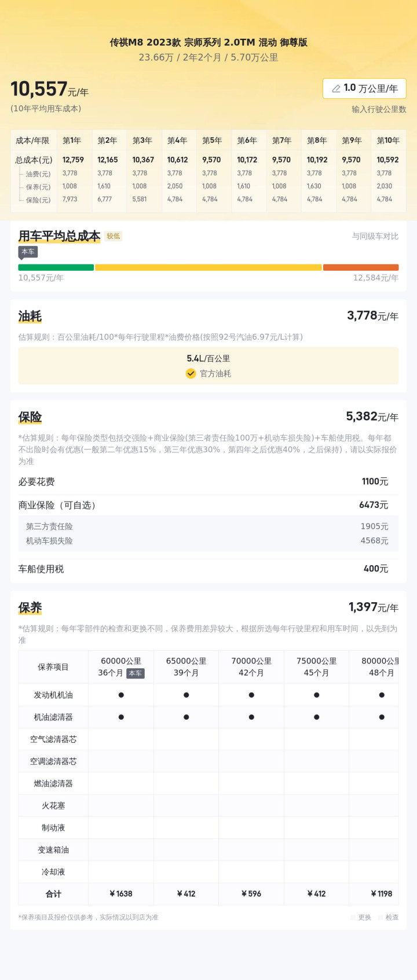Select the 第10年 column header
Viewport: 417px width, 980px height.
coord(388,141)
